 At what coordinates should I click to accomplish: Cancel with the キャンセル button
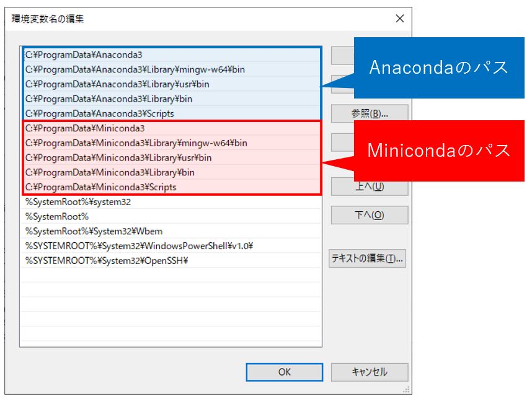pyautogui.click(x=370, y=372)
